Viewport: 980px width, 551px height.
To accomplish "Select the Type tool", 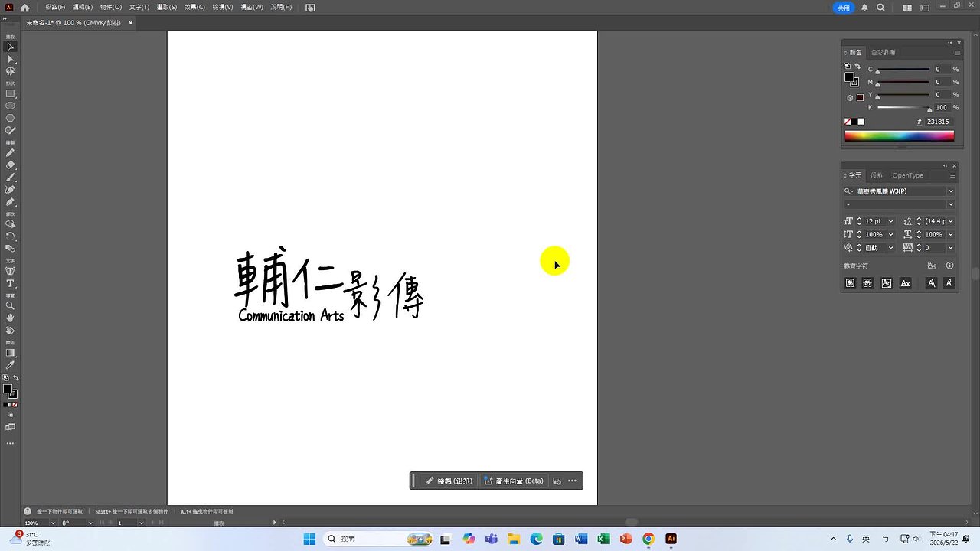I will point(11,283).
